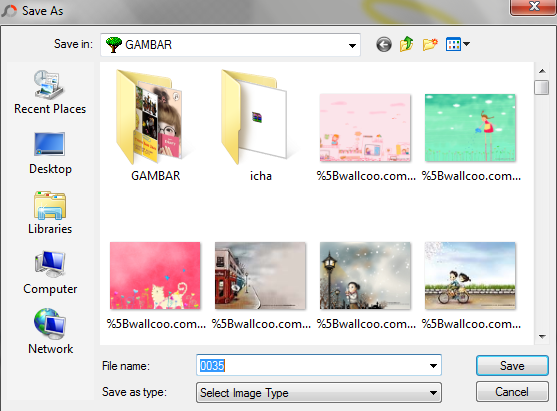Click the scrollbar up arrow
The width and height of the screenshot is (557, 411).
point(542,71)
